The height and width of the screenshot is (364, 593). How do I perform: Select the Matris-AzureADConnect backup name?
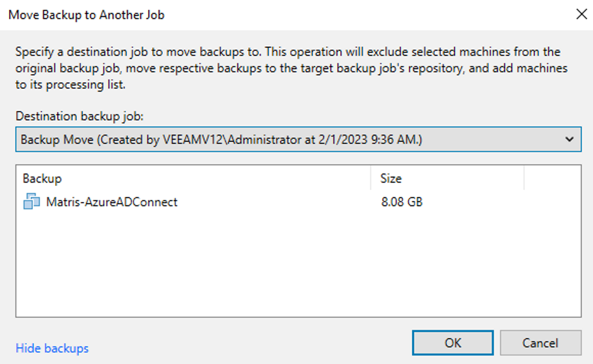point(112,203)
